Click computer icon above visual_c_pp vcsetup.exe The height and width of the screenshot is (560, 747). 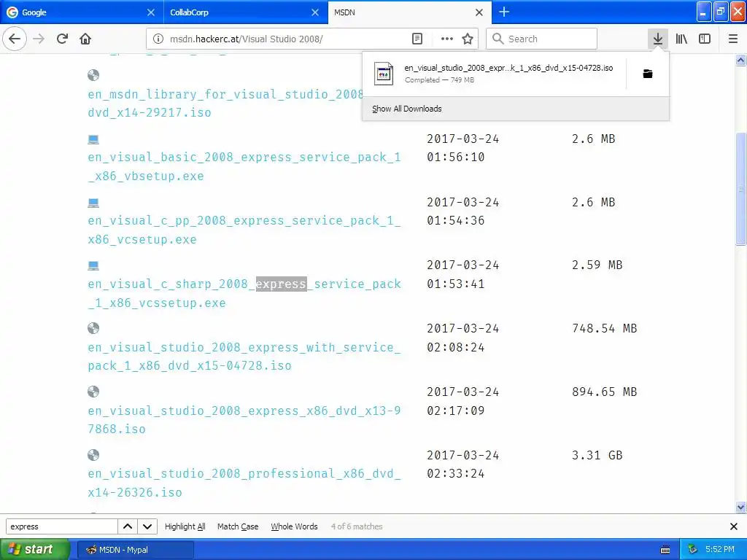pyautogui.click(x=93, y=203)
